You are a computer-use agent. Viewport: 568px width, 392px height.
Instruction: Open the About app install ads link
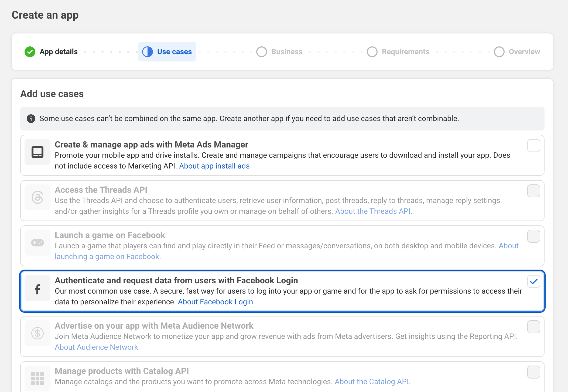(214, 166)
